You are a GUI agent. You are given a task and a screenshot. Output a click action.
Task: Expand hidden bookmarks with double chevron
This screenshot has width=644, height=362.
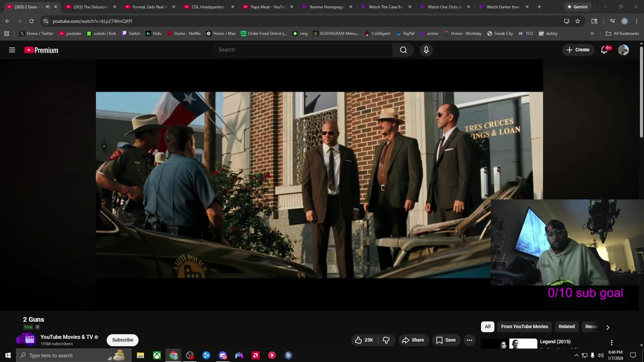click(592, 34)
